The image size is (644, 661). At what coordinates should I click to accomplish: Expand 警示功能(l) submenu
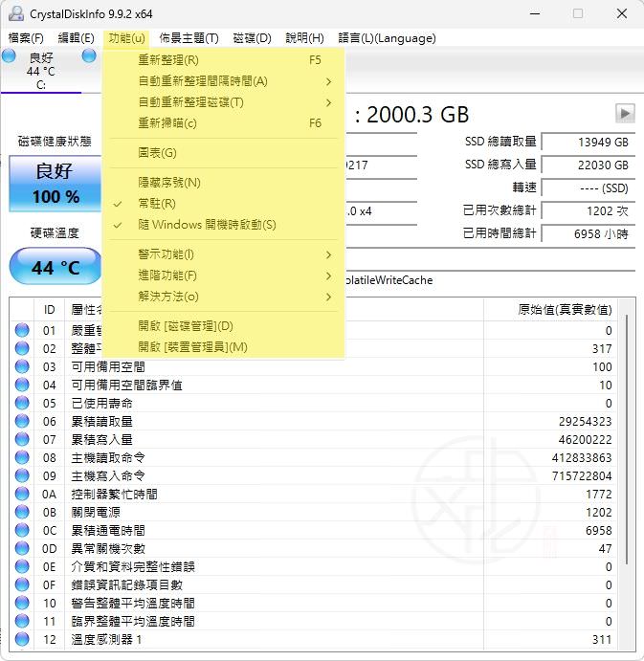click(224, 254)
